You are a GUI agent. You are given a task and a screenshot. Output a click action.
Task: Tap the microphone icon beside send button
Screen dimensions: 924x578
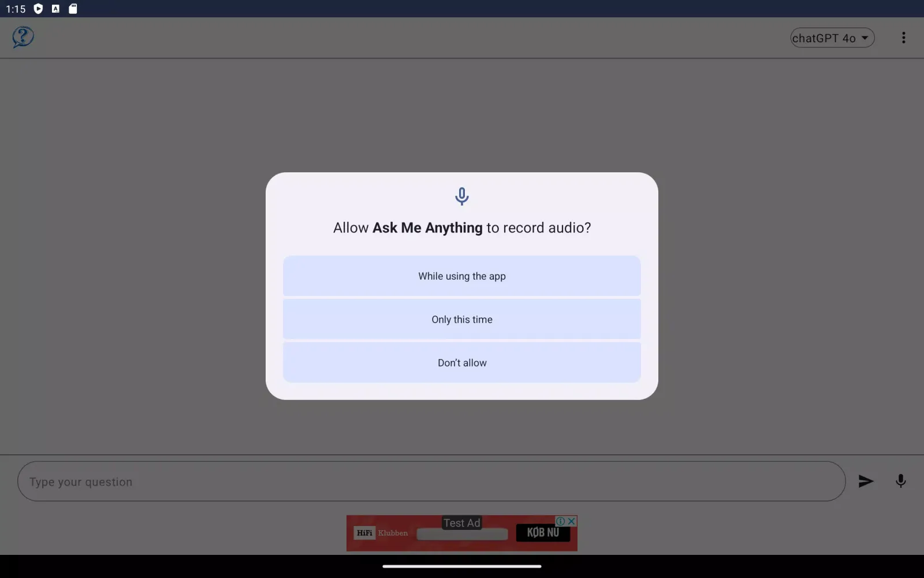(900, 481)
